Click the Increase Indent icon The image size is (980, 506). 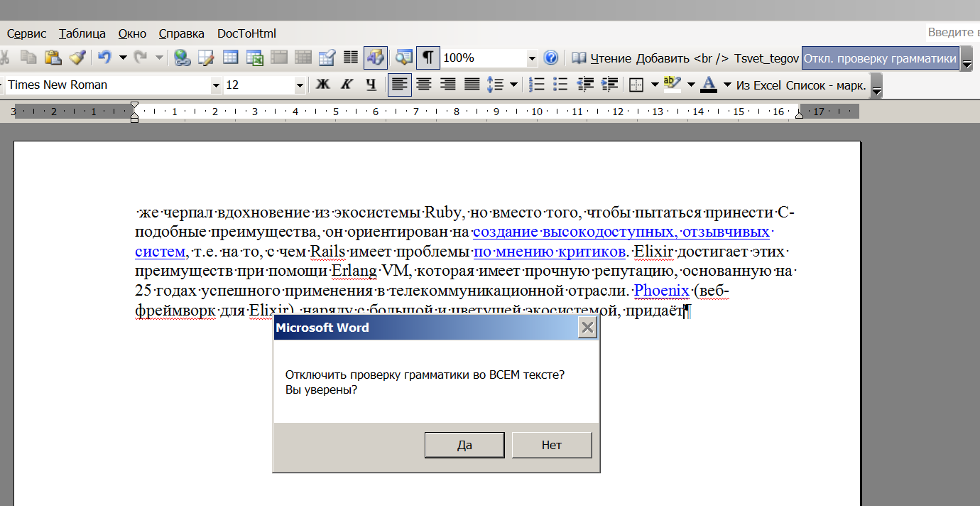609,85
